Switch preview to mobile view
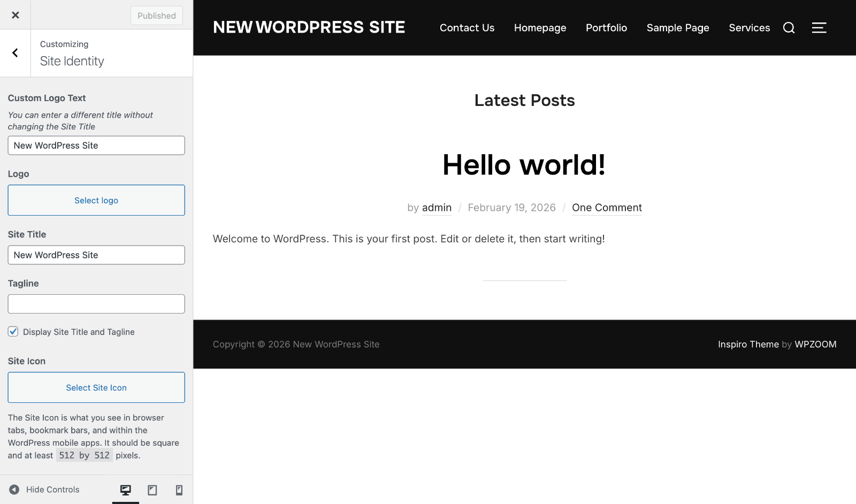Viewport: 856px width, 504px height. 179,489
